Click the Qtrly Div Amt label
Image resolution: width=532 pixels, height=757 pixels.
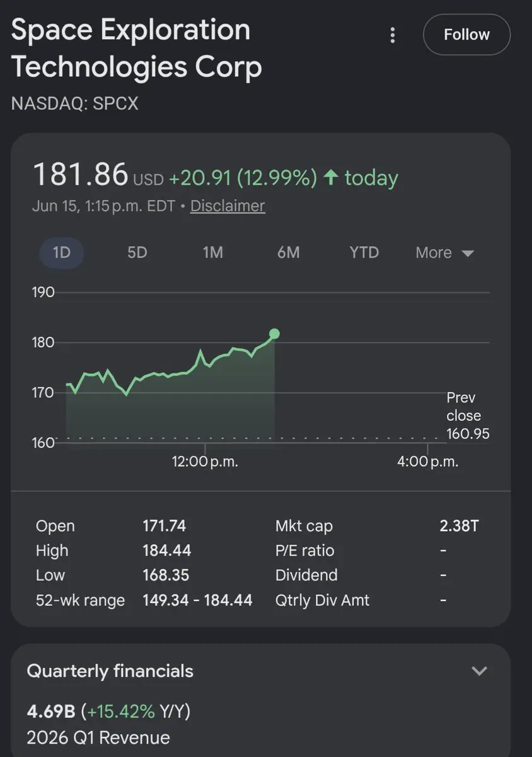click(322, 600)
